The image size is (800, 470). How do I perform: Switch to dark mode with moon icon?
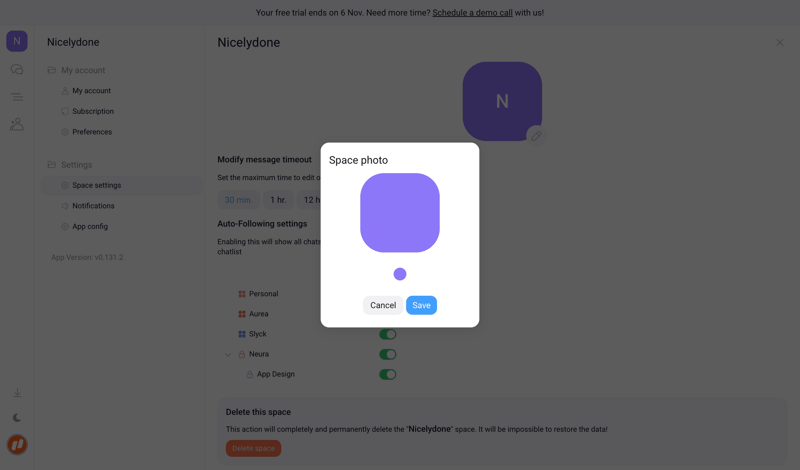pyautogui.click(x=17, y=418)
